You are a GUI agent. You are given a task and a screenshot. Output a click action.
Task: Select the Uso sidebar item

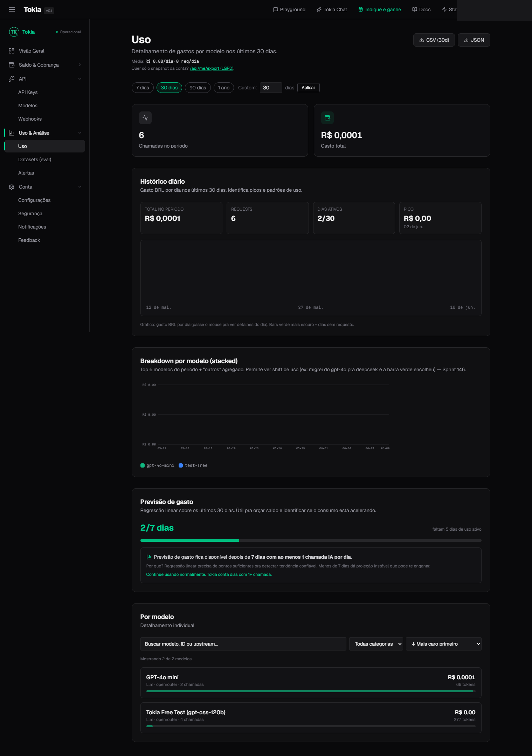click(45, 146)
